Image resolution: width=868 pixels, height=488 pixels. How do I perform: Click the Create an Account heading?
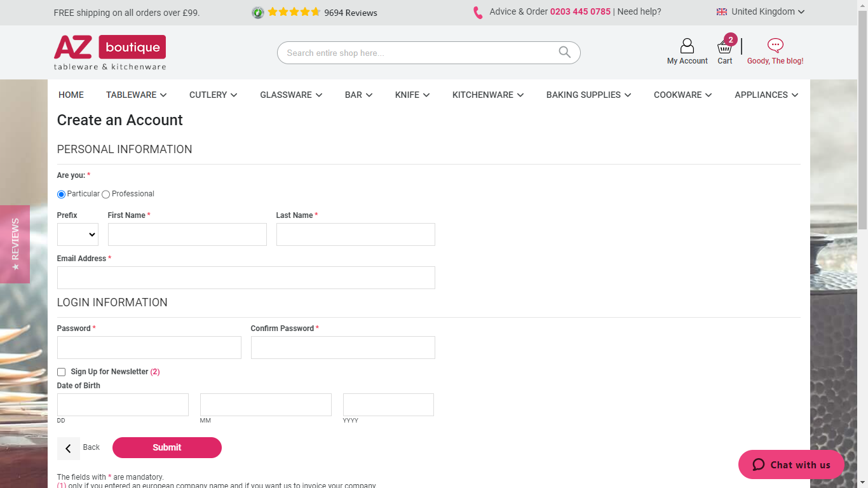120,120
